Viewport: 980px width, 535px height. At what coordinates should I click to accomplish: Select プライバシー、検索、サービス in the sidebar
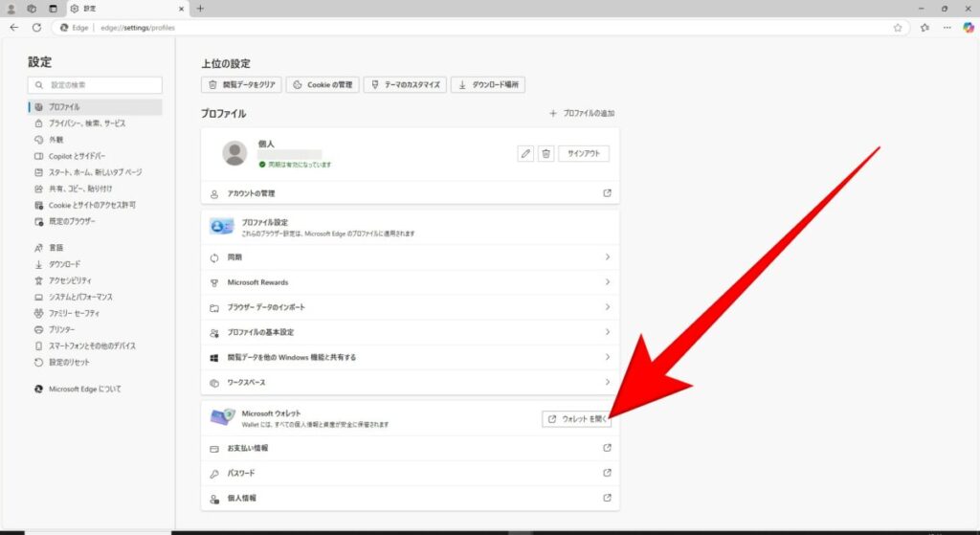[x=87, y=123]
